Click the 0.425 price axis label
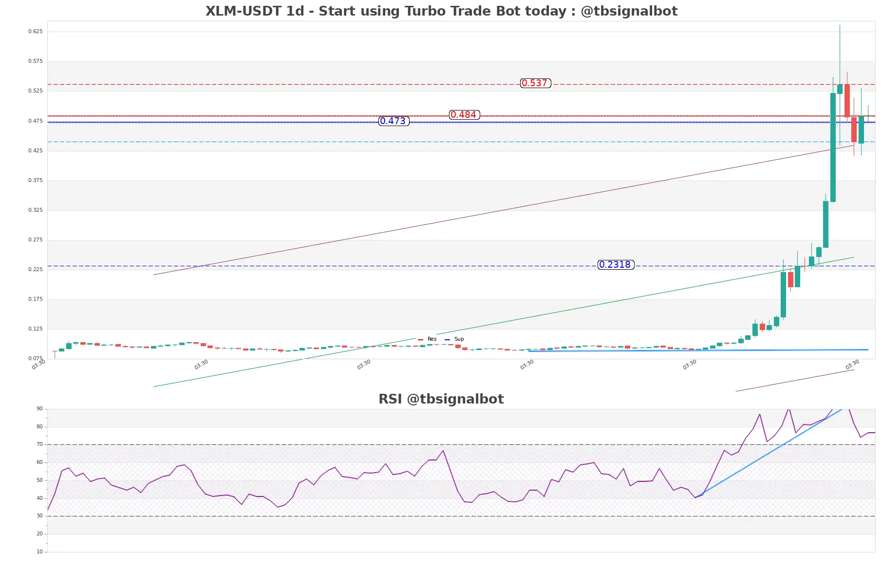Screen dimensions: 882x588 pyautogui.click(x=36, y=151)
